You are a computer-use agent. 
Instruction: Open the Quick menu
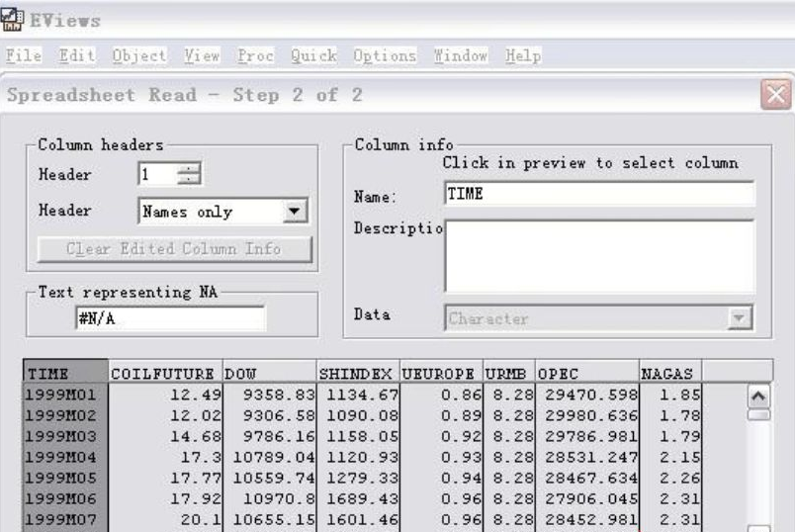coord(312,55)
